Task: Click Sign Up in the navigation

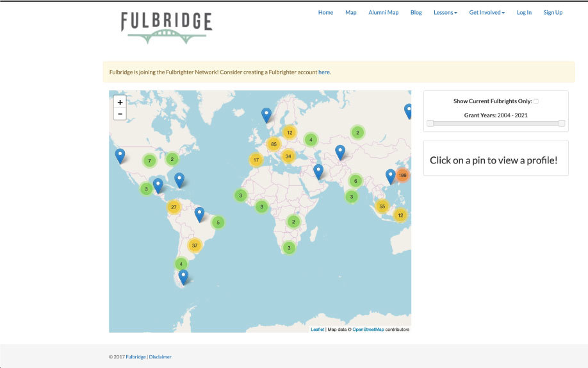Action: point(553,12)
